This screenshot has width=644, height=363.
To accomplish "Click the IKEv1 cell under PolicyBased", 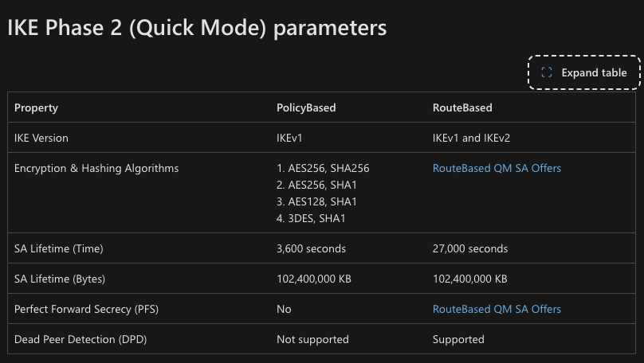I will click(x=289, y=138).
